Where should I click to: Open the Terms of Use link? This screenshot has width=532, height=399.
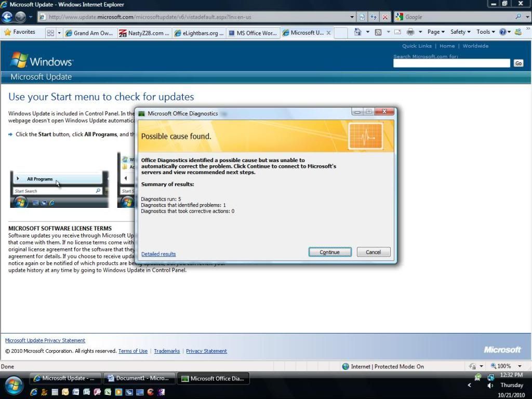tap(132, 351)
